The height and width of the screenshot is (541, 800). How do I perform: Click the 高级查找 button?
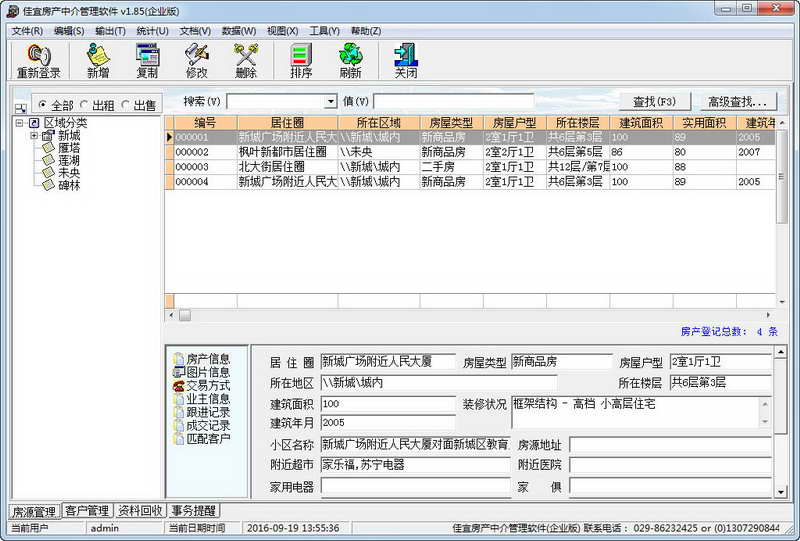pos(737,102)
